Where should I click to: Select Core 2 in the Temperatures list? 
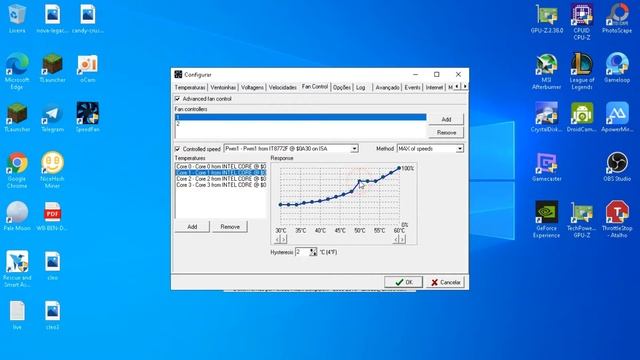pyautogui.click(x=221, y=179)
